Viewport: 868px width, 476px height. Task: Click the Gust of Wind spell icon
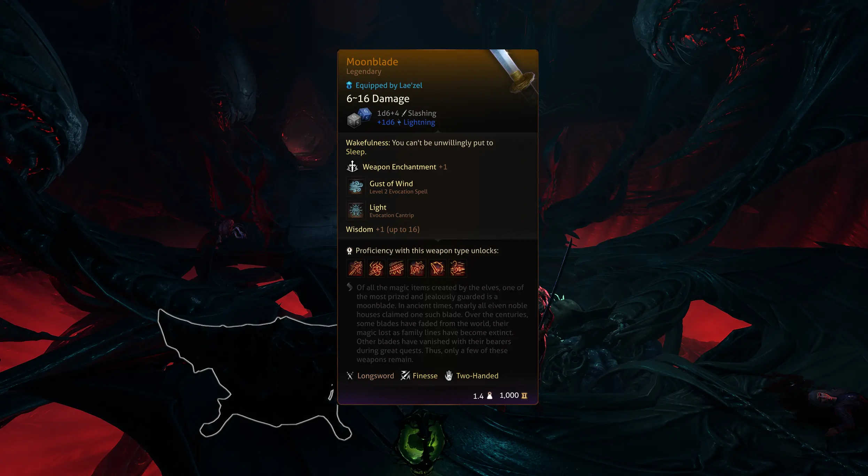[355, 187]
